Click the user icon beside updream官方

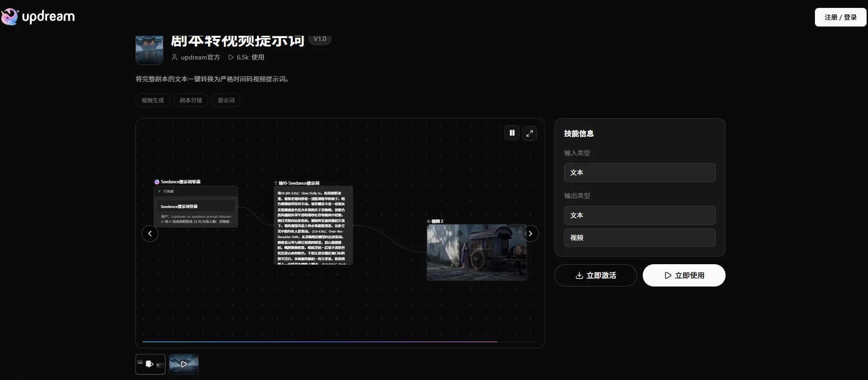[175, 57]
